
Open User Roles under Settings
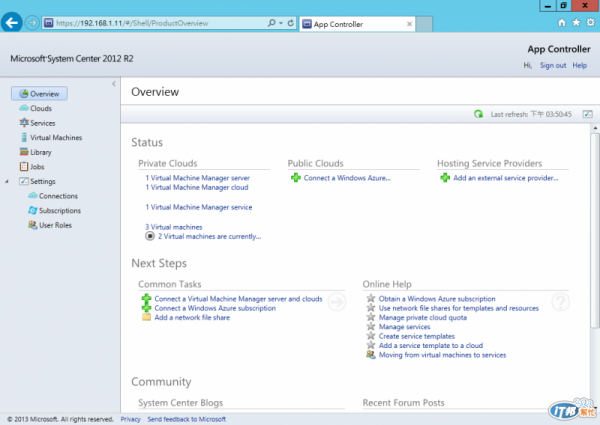[50, 225]
